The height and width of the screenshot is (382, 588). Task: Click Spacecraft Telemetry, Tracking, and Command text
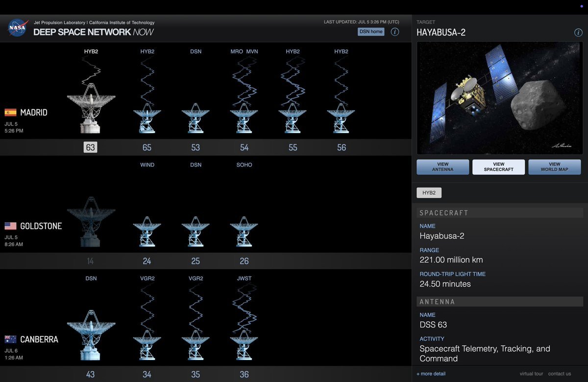click(485, 354)
